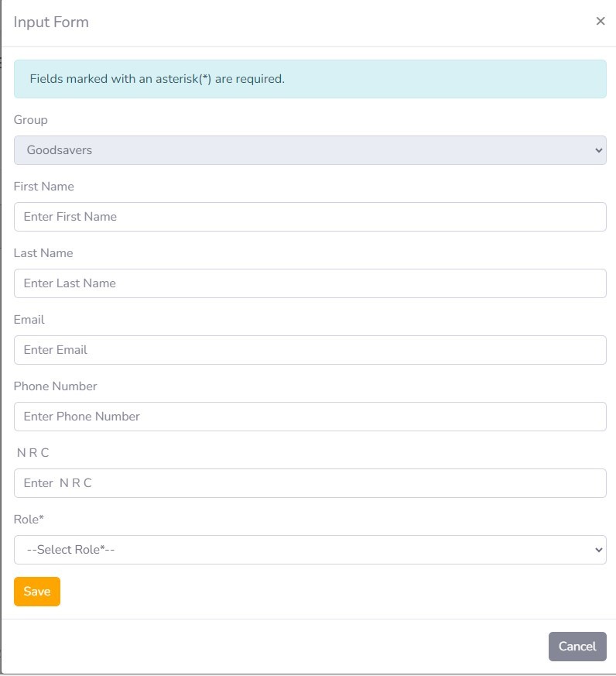The image size is (616, 676).
Task: Focus the Enter Phone Number field
Action: pos(310,417)
